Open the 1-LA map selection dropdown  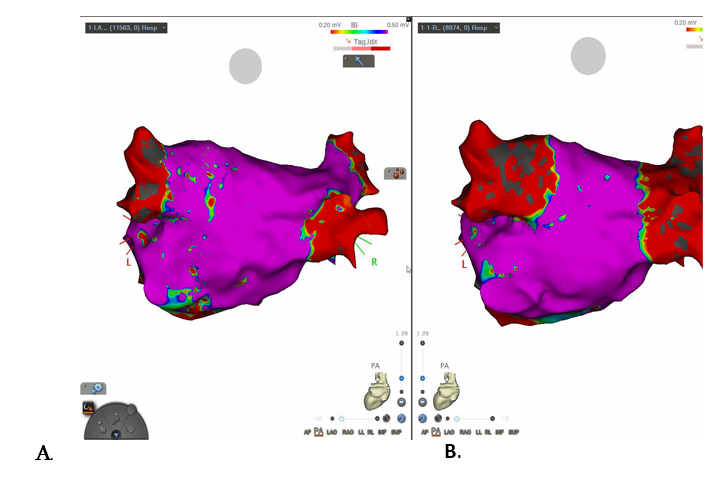(126, 28)
